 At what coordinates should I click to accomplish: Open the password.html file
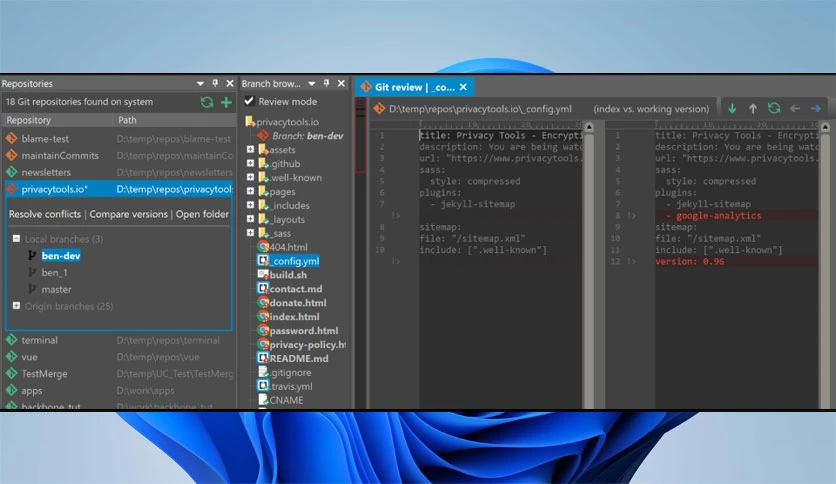click(298, 330)
